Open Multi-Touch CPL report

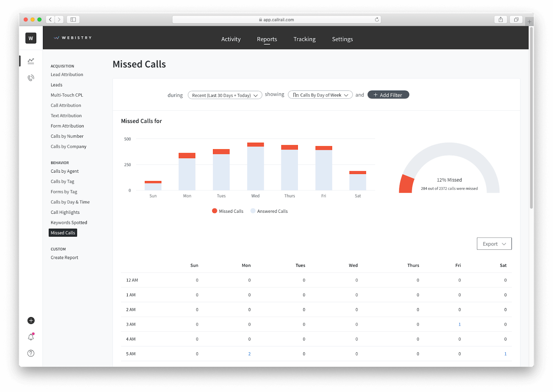pos(67,95)
